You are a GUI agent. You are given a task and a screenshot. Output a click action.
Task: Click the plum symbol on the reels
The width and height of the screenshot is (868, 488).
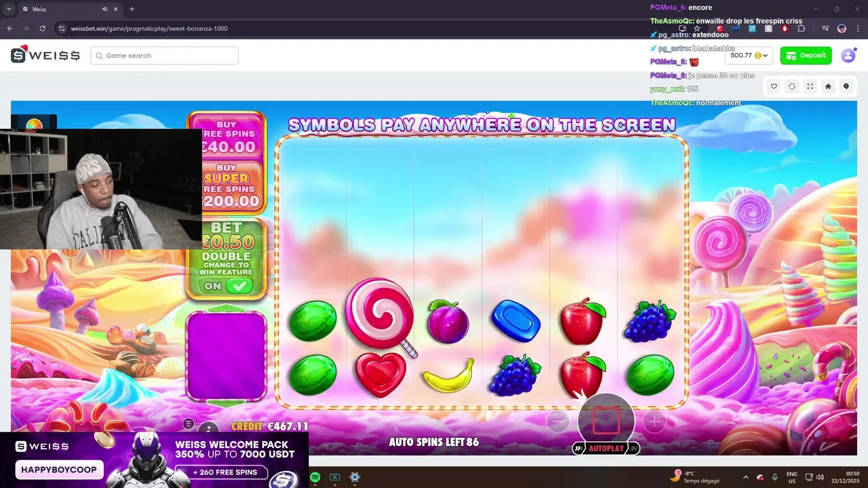[x=448, y=321]
